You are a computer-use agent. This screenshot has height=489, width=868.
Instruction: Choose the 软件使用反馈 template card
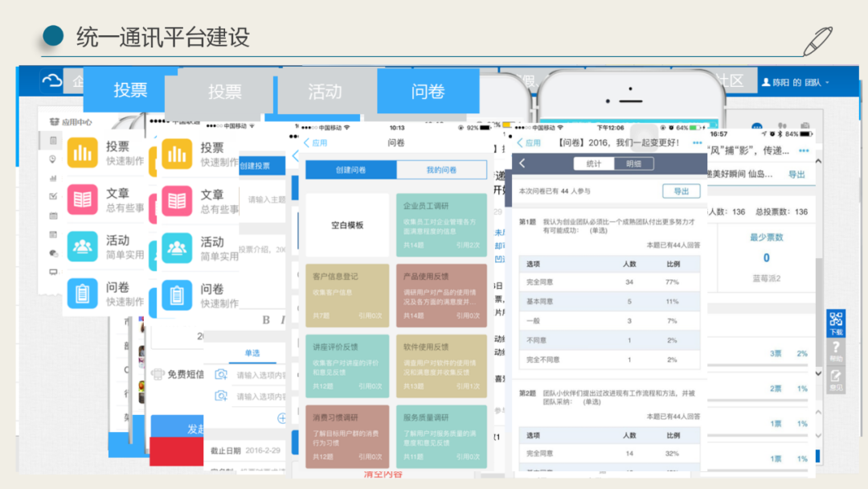click(x=441, y=365)
